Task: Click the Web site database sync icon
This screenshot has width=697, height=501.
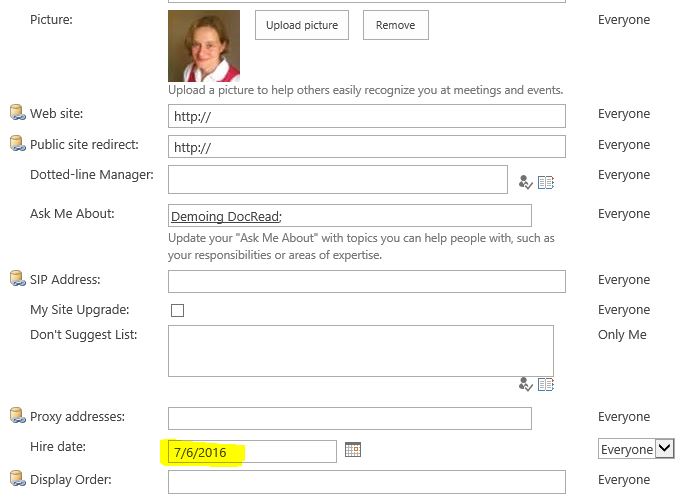Action: pyautogui.click(x=17, y=112)
